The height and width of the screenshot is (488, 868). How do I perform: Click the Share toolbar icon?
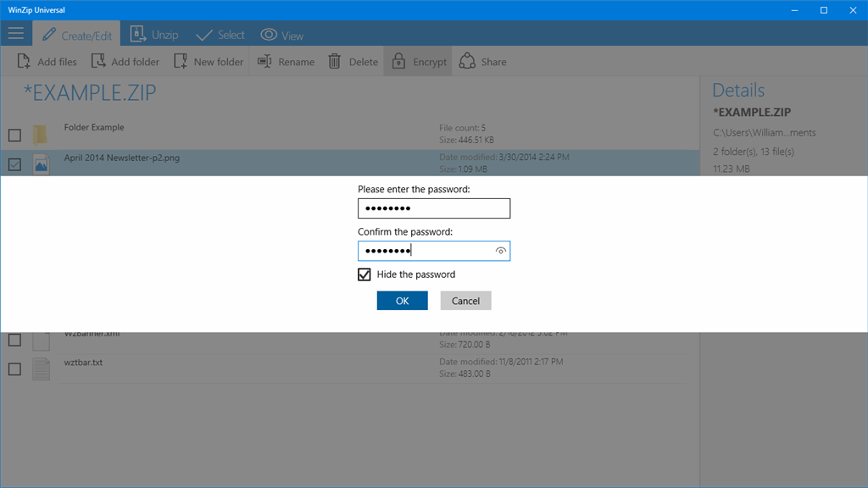click(467, 61)
